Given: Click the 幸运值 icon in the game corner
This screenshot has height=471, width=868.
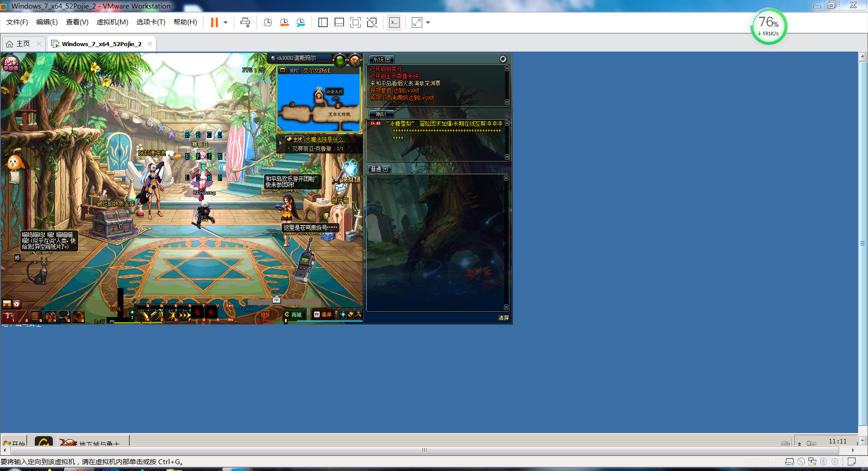Looking at the screenshot, I should point(11,63).
